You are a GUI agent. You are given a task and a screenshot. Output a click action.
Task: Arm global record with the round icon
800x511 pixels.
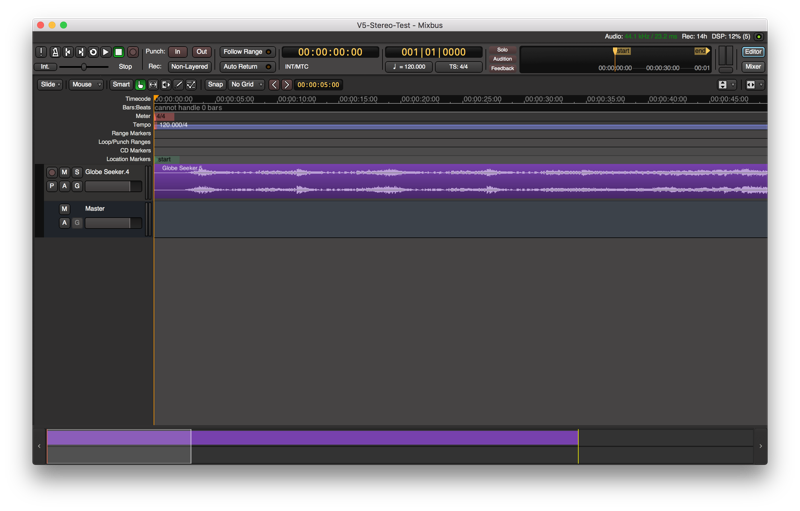133,52
